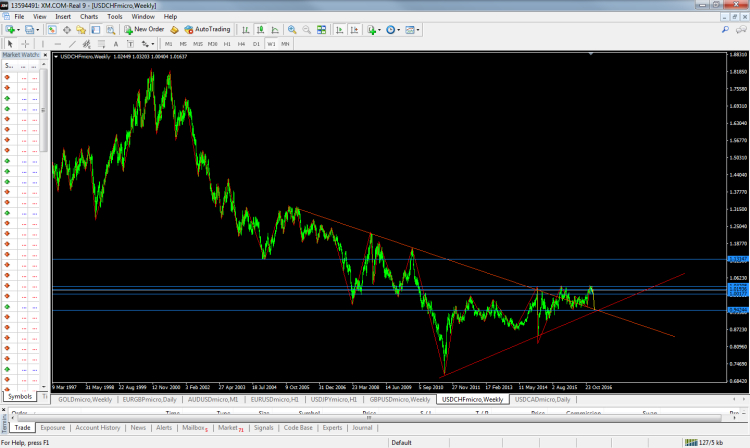The height and width of the screenshot is (448, 750).
Task: Switch to USDCADmicro,Daily chart tab
Action: (x=542, y=399)
